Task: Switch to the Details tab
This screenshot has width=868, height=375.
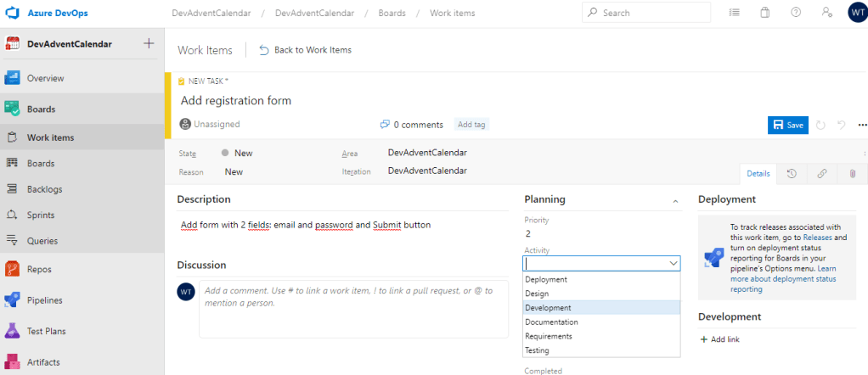Action: coord(758,173)
